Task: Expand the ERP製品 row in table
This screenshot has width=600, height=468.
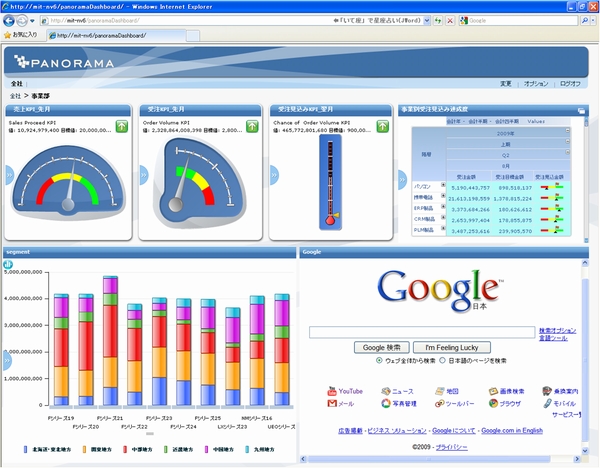Action: pyautogui.click(x=443, y=207)
